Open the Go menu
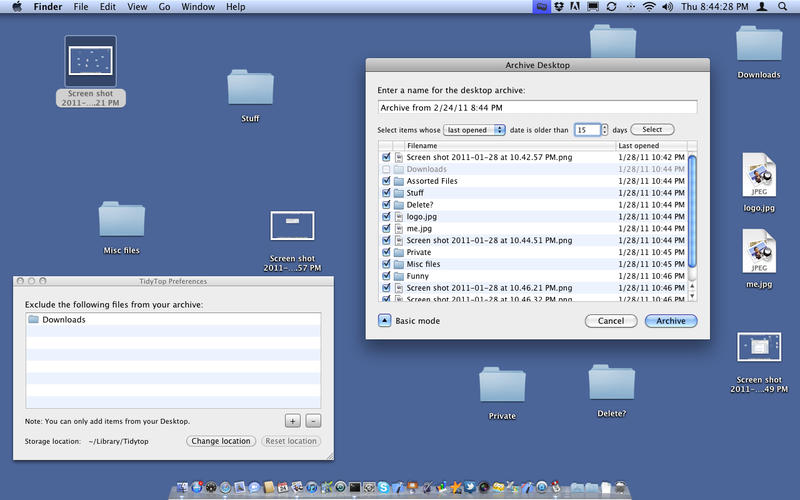The width and height of the screenshot is (800, 500). 164,7
